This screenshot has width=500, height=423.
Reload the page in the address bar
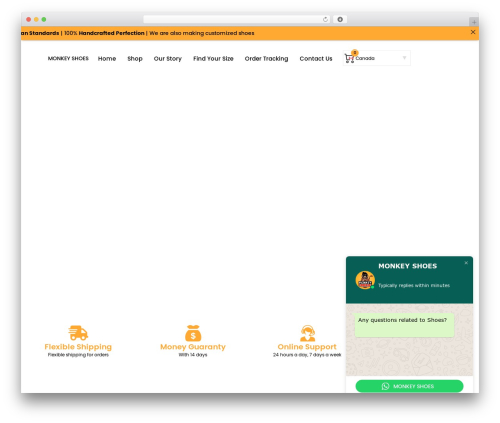[325, 19]
